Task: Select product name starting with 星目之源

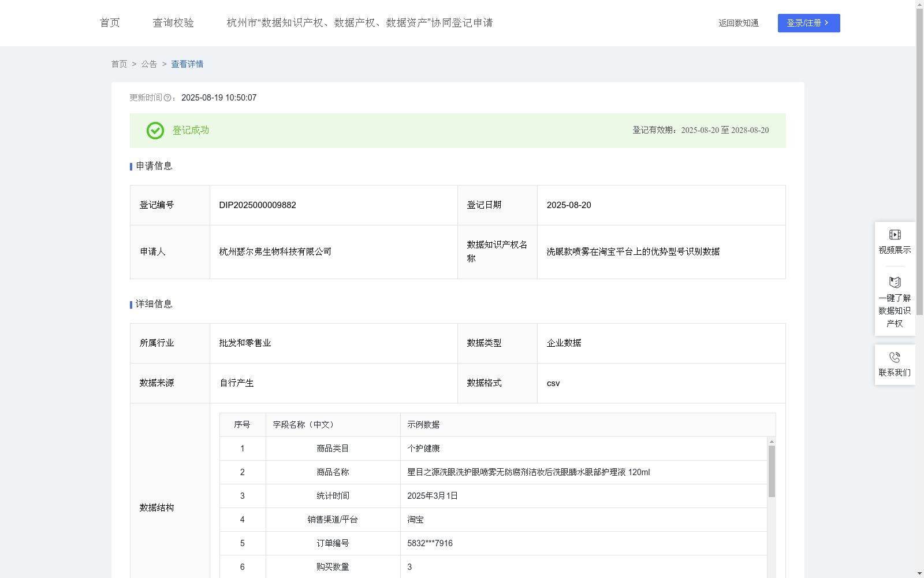Action: click(x=528, y=472)
